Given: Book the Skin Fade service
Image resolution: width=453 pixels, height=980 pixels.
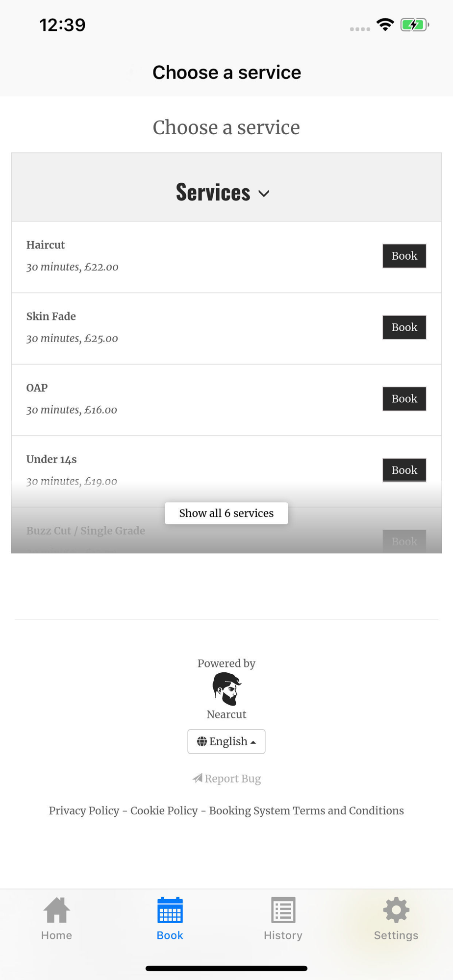Looking at the screenshot, I should click(404, 327).
